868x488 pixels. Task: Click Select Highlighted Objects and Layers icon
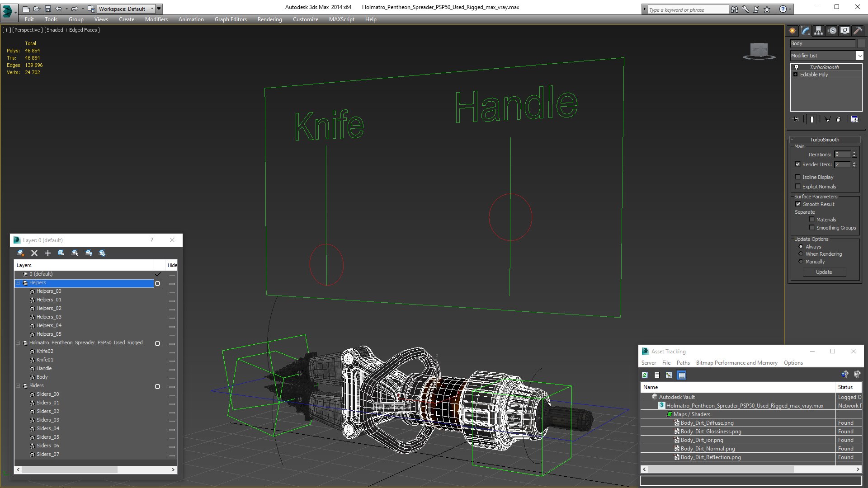pyautogui.click(x=61, y=253)
